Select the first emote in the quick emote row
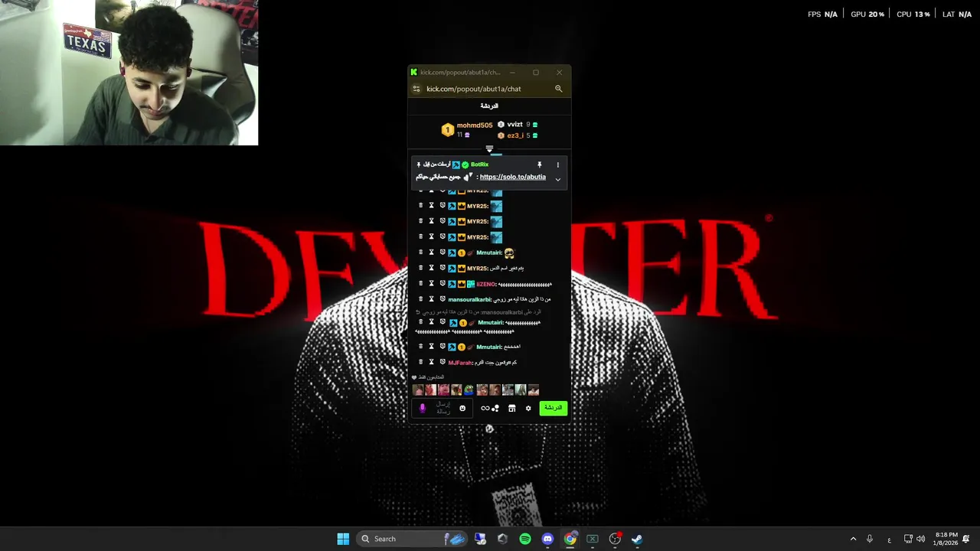 (417, 390)
